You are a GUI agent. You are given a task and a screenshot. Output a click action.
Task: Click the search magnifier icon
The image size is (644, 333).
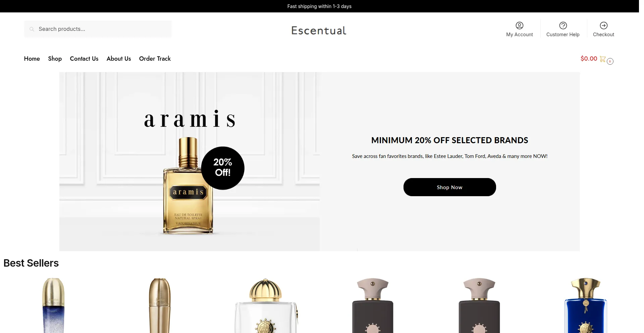(32, 29)
